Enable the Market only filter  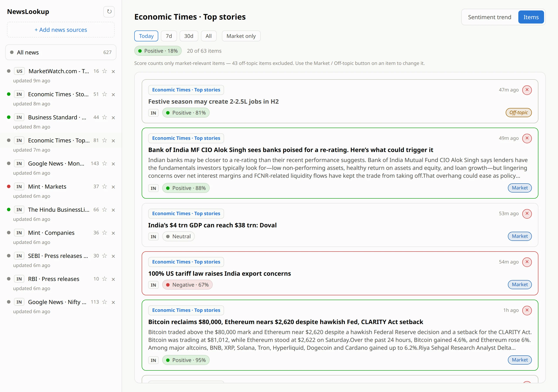(x=241, y=36)
